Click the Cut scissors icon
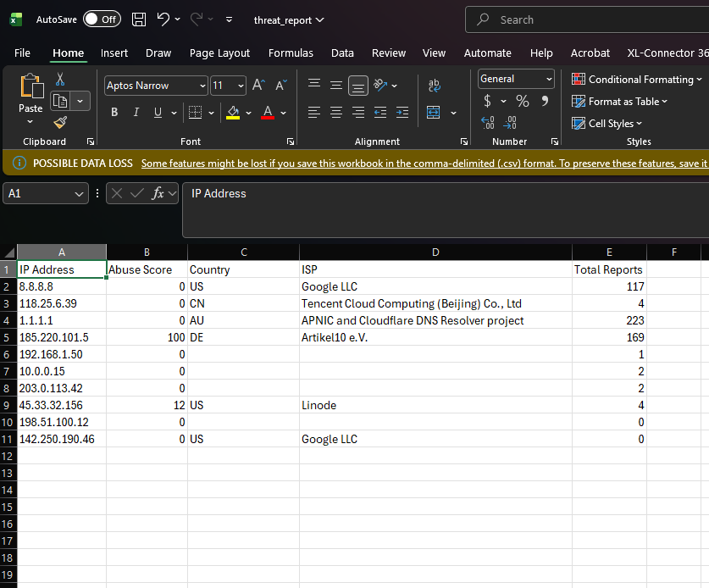 (x=59, y=79)
